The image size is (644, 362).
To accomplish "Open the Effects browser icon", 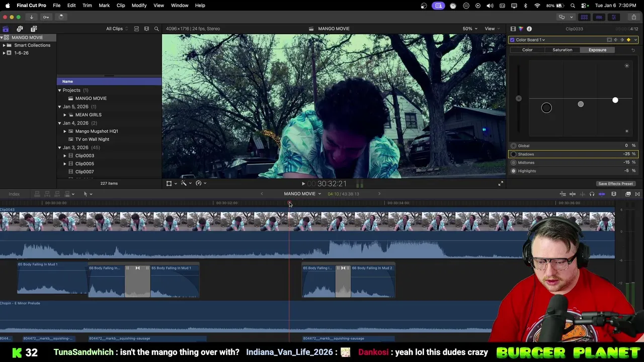I will (628, 194).
